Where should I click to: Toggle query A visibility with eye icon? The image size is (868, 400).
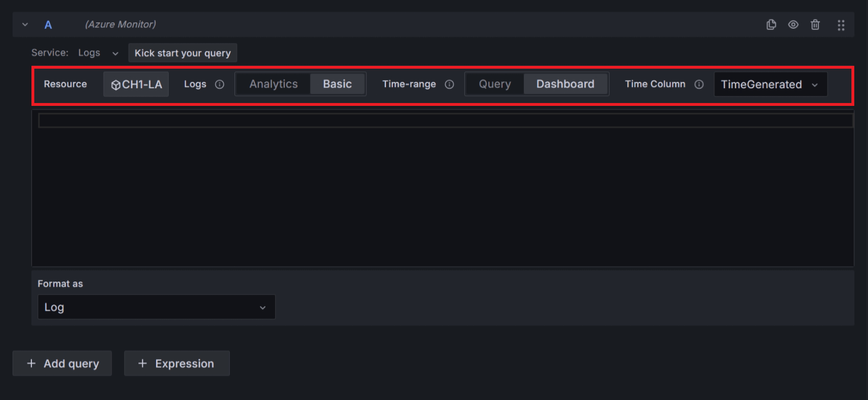[793, 25]
